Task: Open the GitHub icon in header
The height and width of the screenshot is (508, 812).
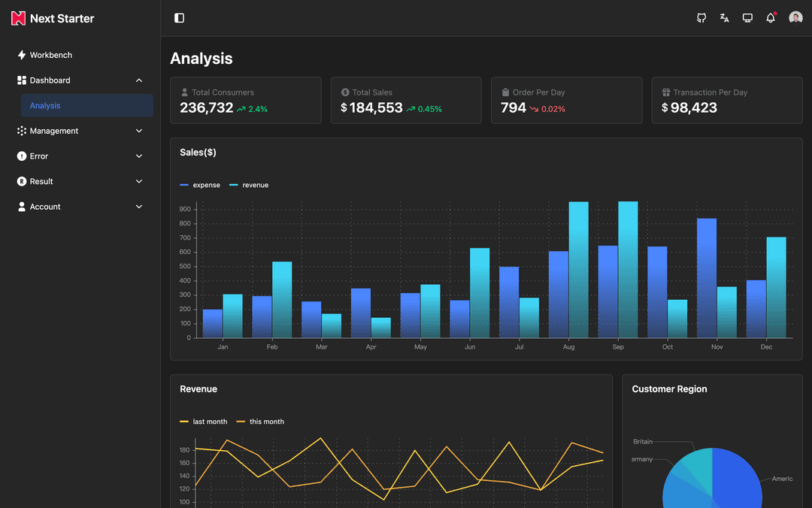Action: 701,18
